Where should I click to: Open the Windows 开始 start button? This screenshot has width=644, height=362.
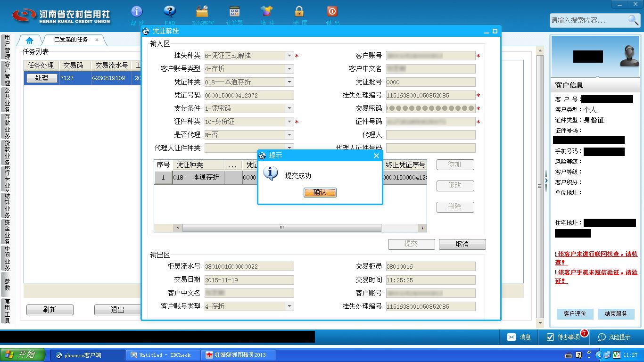click(23, 355)
